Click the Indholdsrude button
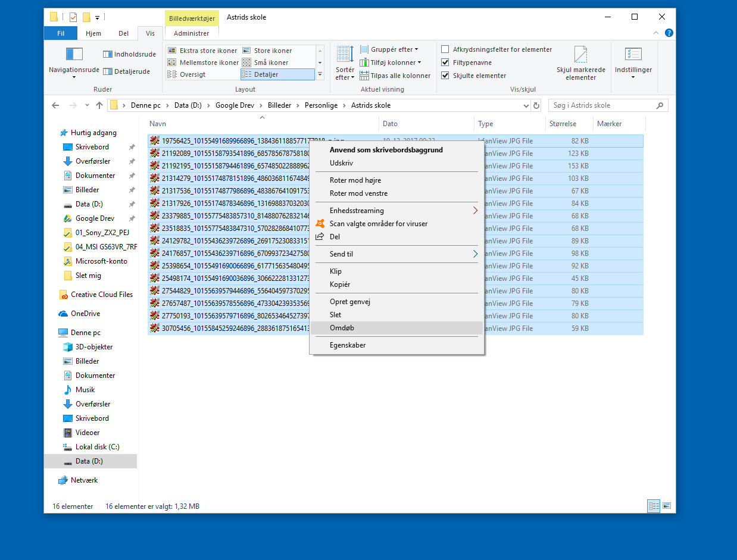Viewport: 737px width, 560px height. coord(129,54)
